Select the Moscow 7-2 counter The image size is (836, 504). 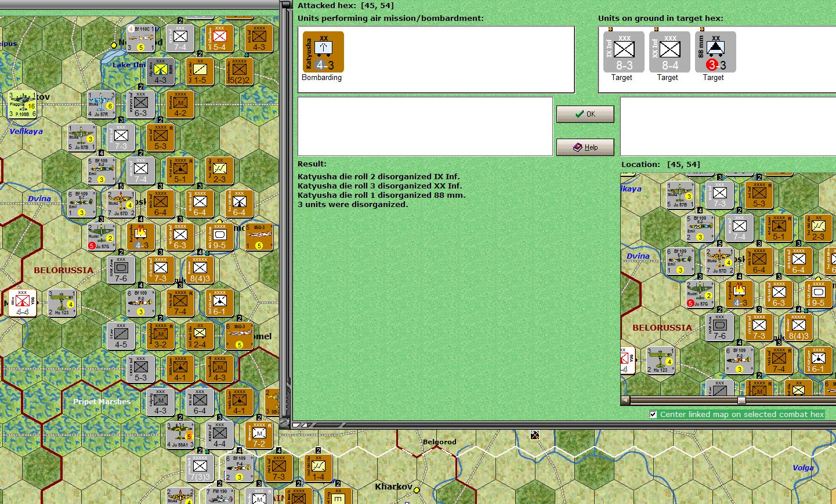pyautogui.click(x=259, y=436)
